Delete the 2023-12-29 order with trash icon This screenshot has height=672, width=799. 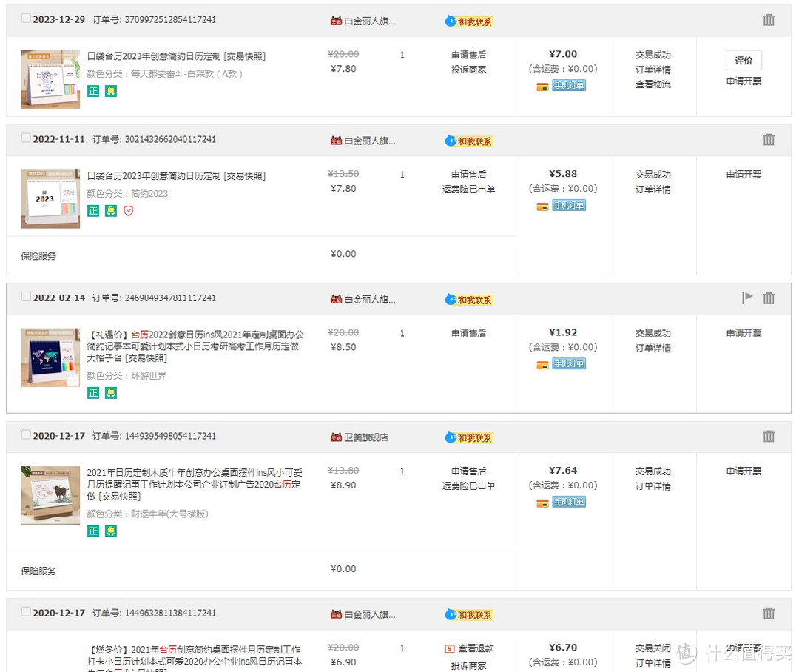(x=769, y=20)
